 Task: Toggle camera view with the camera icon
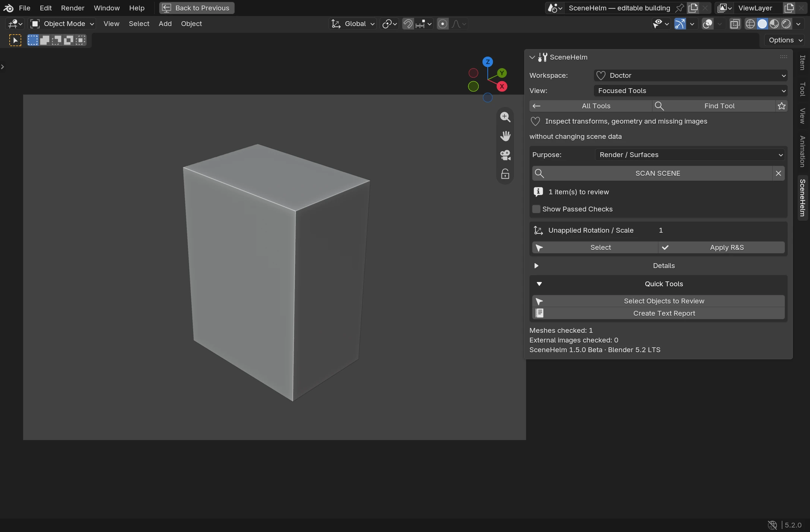coord(505,155)
